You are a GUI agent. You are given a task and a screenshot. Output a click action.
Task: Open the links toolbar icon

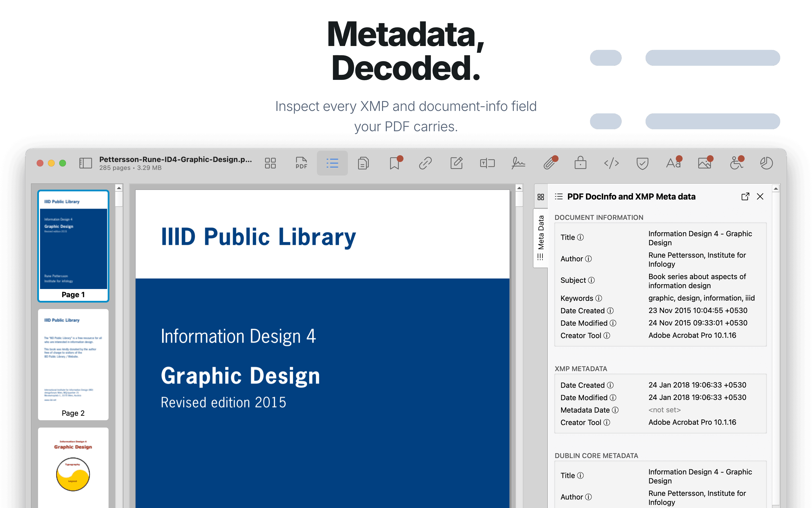point(425,163)
